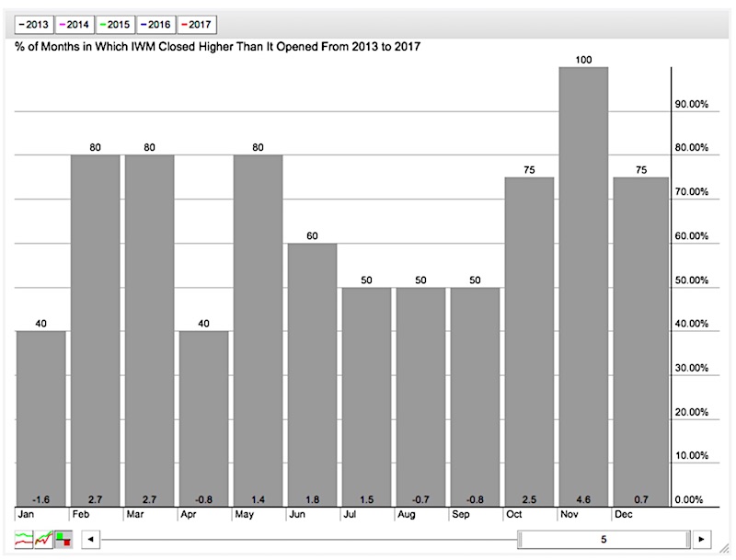The height and width of the screenshot is (560, 736).
Task: Toggle the 2017 year button
Action: (197, 25)
